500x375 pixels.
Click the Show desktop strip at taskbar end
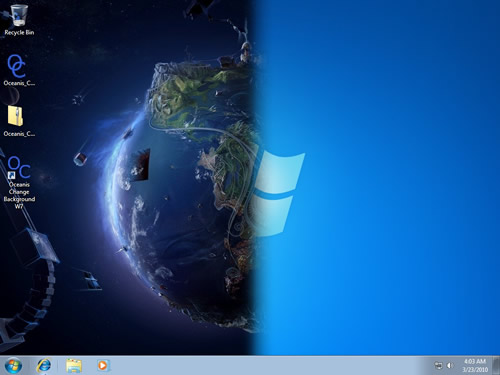click(497, 366)
